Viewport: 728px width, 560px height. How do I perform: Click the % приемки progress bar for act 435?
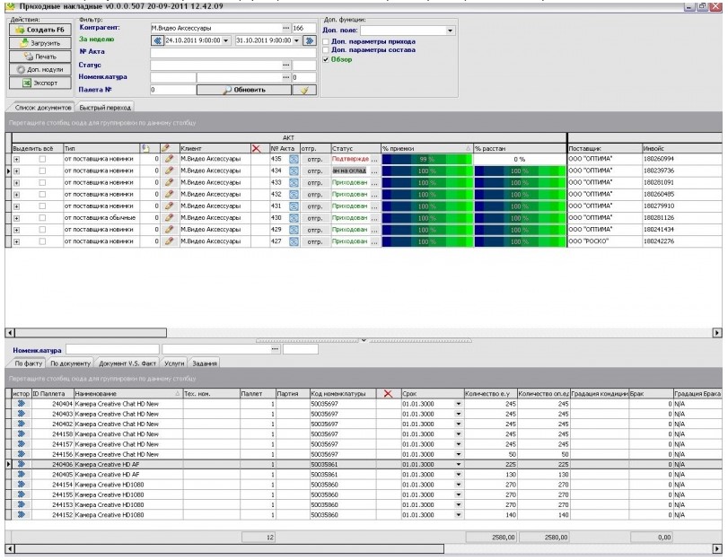(425, 158)
